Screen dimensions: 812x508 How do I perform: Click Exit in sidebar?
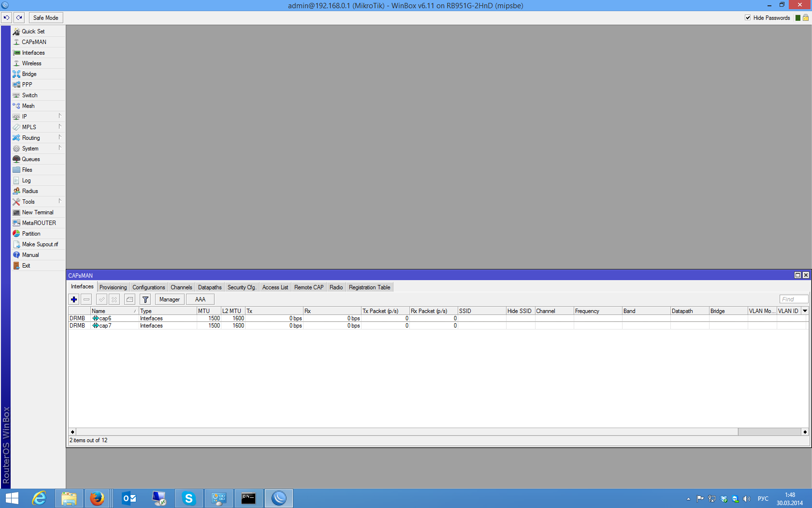(38, 266)
